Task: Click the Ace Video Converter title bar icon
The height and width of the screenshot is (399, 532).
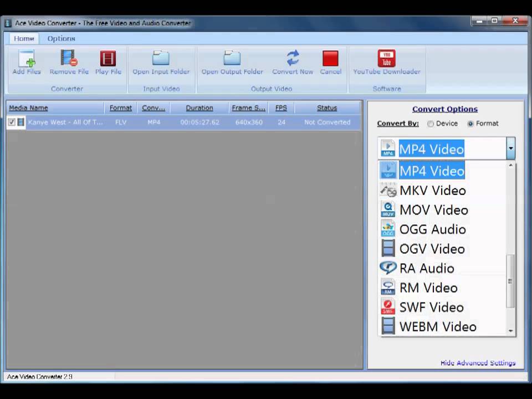Action: pos(8,23)
